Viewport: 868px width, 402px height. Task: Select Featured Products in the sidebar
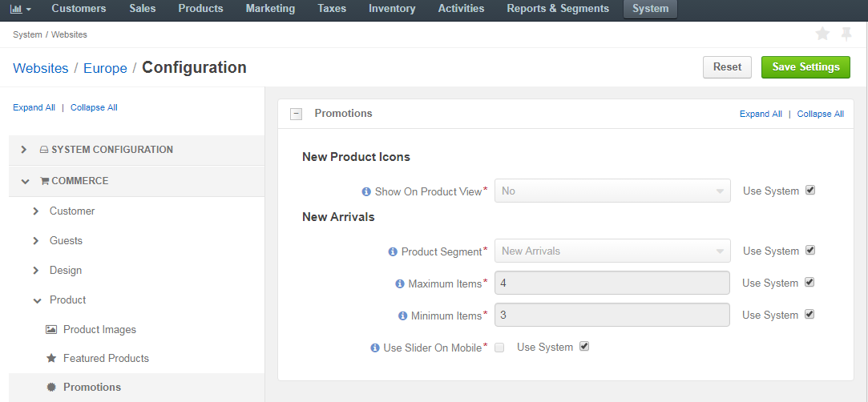click(107, 358)
